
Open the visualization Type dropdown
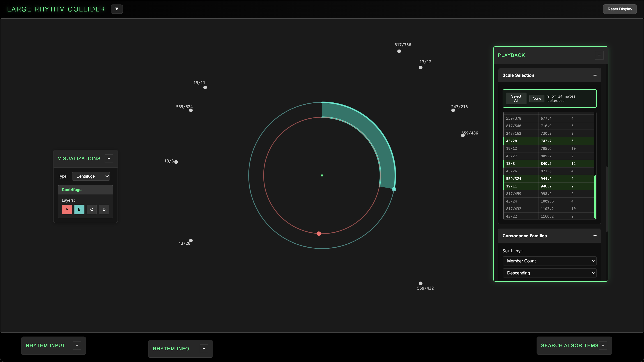(x=91, y=176)
